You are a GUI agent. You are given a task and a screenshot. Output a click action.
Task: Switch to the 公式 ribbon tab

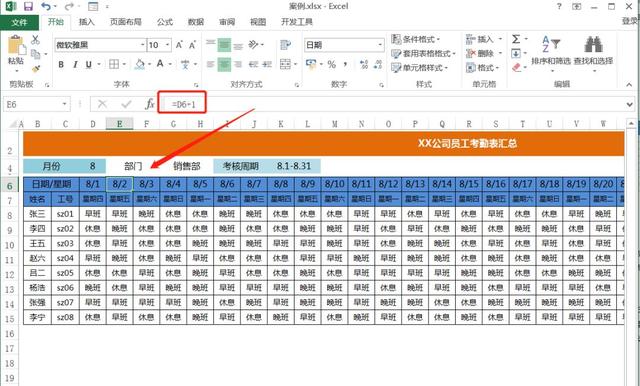click(x=165, y=22)
